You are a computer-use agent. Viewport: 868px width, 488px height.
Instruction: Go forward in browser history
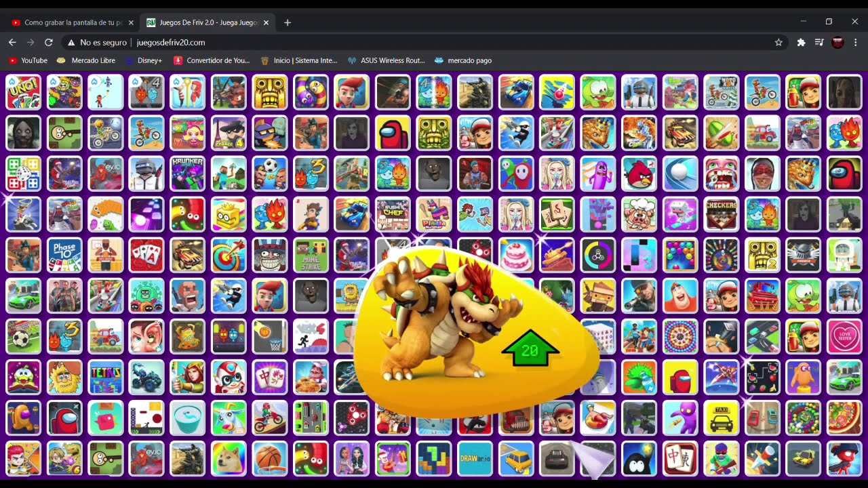pyautogui.click(x=31, y=42)
